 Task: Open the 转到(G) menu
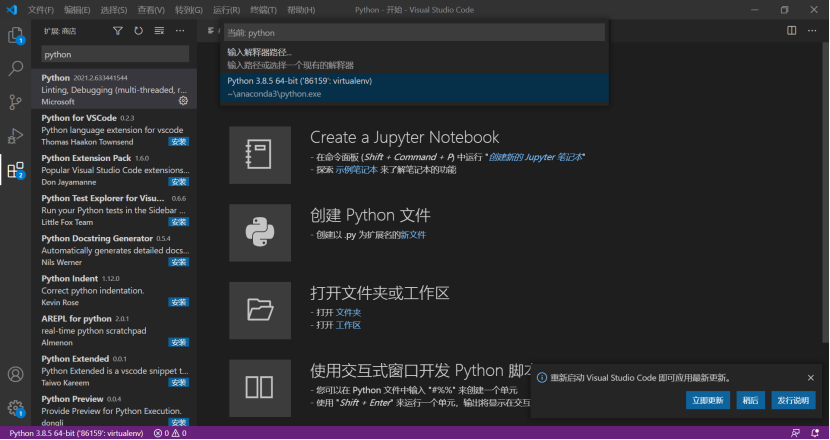coord(188,10)
